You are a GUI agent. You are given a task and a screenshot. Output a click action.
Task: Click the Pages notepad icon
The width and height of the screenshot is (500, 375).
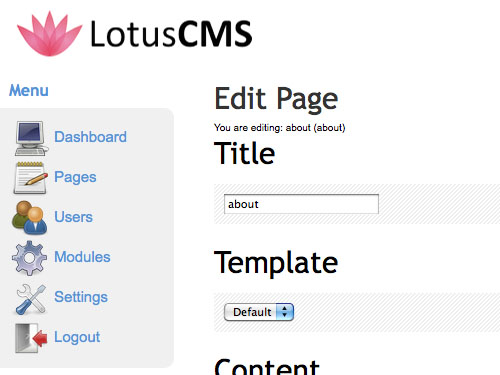30,178
